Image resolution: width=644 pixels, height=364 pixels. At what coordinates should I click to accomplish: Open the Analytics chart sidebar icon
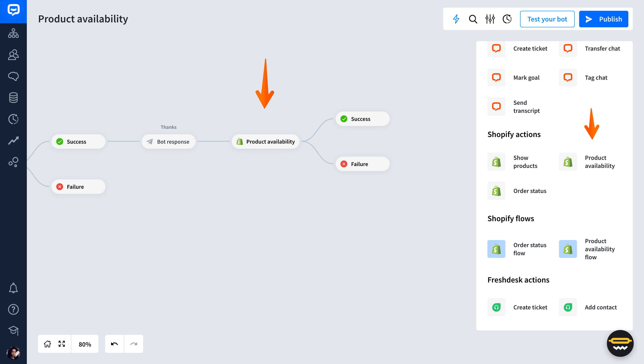click(13, 140)
